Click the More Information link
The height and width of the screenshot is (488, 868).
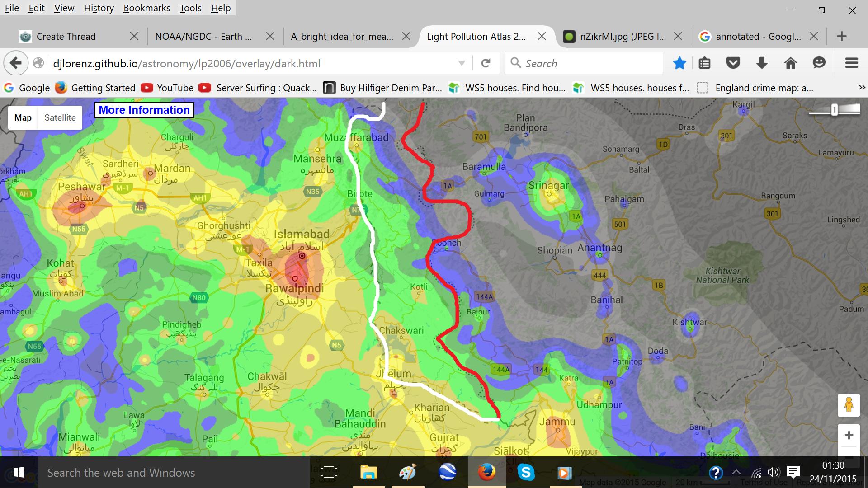[x=144, y=110]
